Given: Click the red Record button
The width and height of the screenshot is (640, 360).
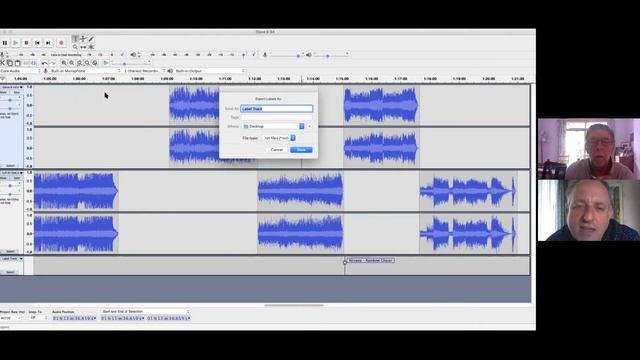Looking at the screenshot, I should click(x=61, y=43).
